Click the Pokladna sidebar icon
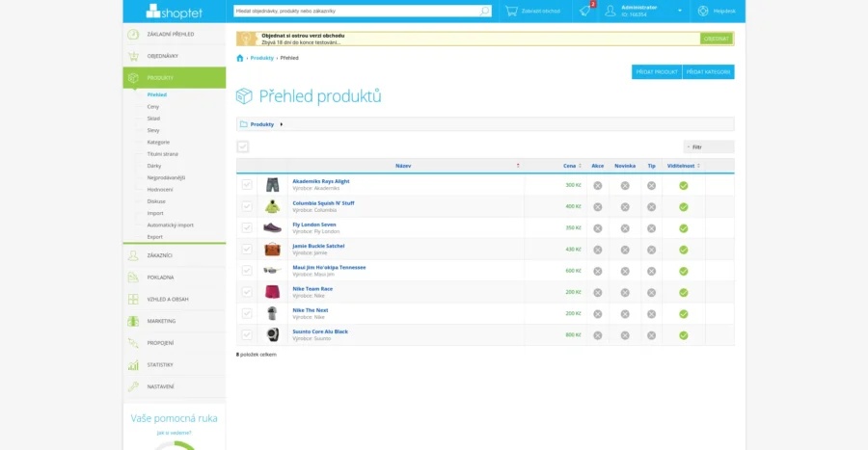The image size is (868, 450). tap(133, 278)
